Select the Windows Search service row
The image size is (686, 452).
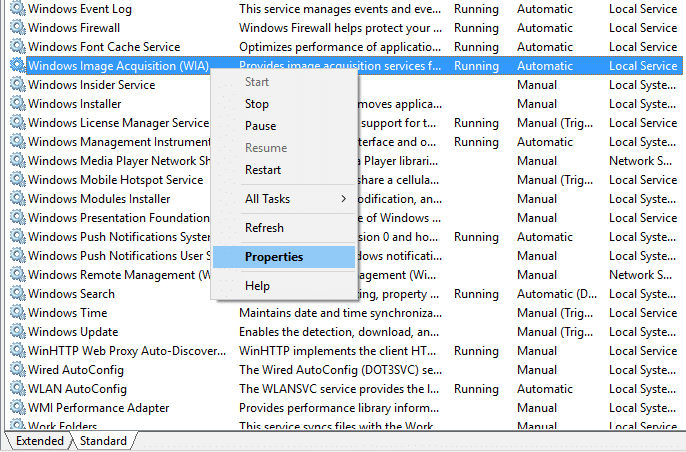[x=346, y=294]
